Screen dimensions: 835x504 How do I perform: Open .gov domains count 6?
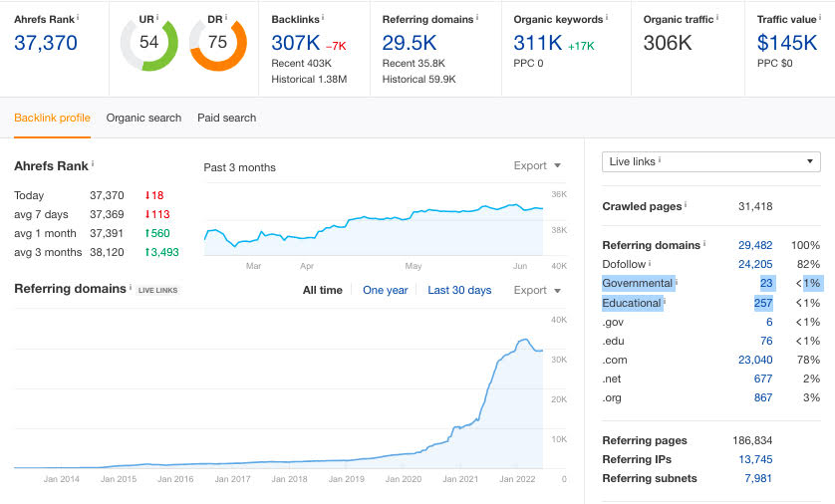point(769,322)
